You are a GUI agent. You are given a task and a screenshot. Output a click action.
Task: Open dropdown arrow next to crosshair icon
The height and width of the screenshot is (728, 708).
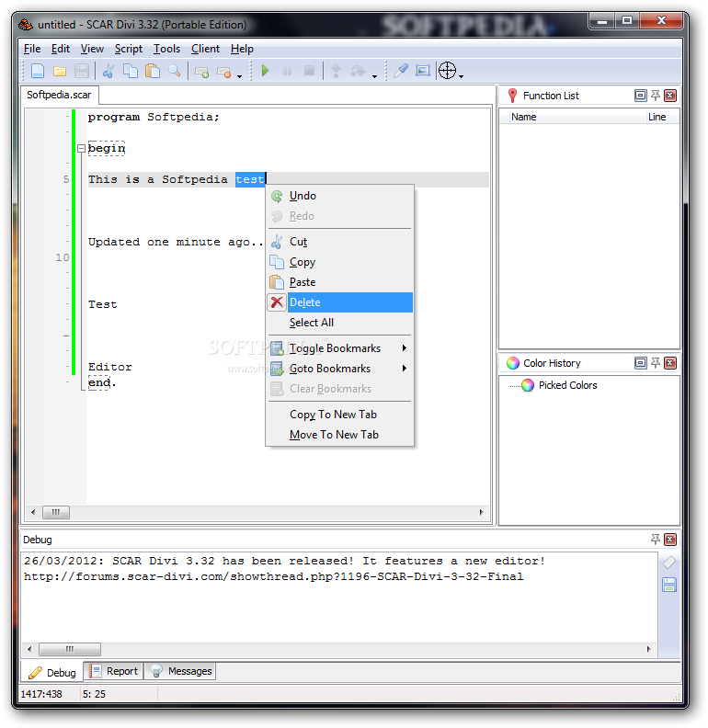coord(462,76)
